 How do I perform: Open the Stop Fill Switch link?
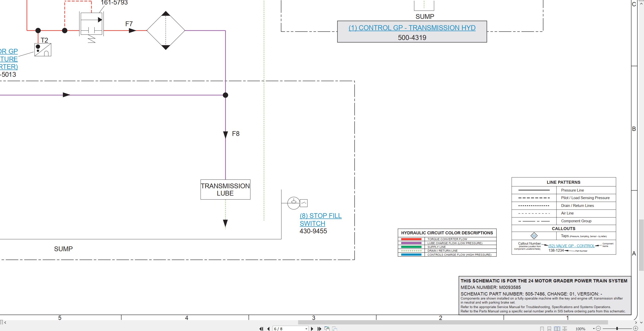[x=320, y=219]
